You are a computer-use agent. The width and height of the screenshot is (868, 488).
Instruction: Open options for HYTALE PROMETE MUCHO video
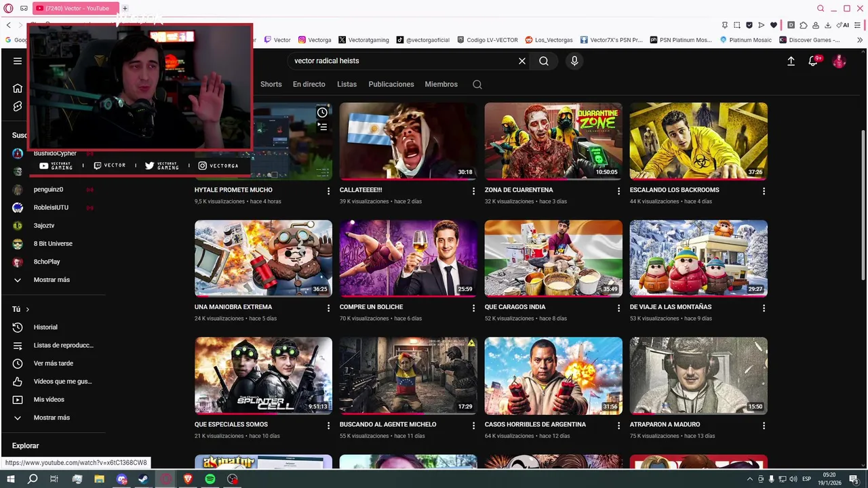(328, 191)
